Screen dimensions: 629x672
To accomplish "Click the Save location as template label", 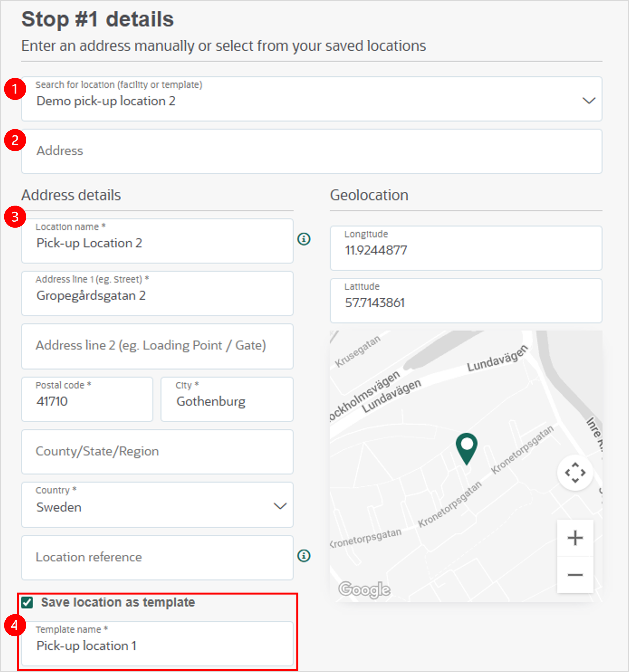I will 118,602.
